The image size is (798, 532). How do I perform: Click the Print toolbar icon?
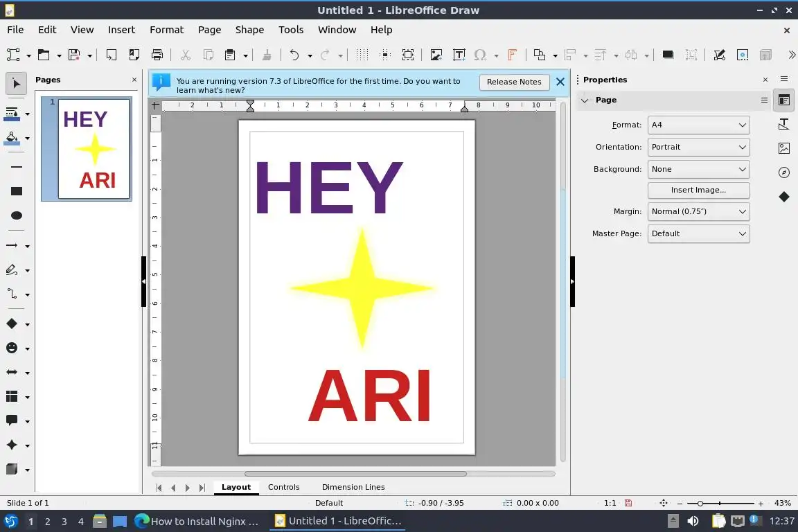[x=157, y=55]
